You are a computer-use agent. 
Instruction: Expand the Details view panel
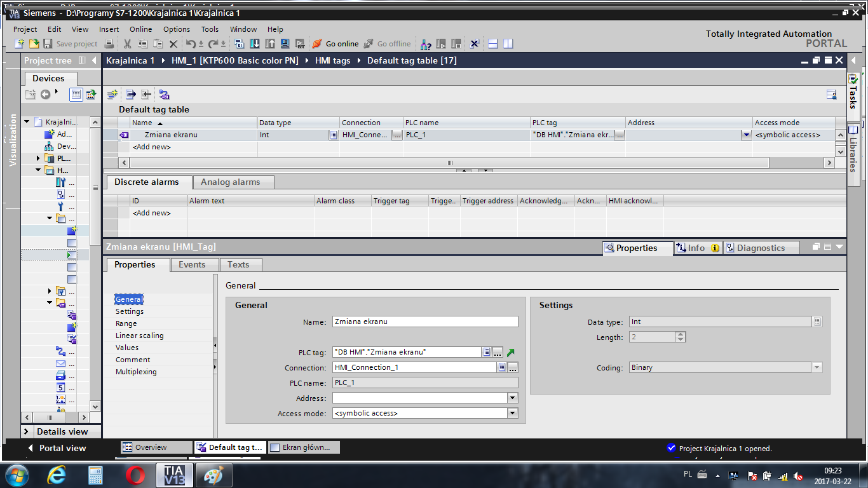[27, 431]
